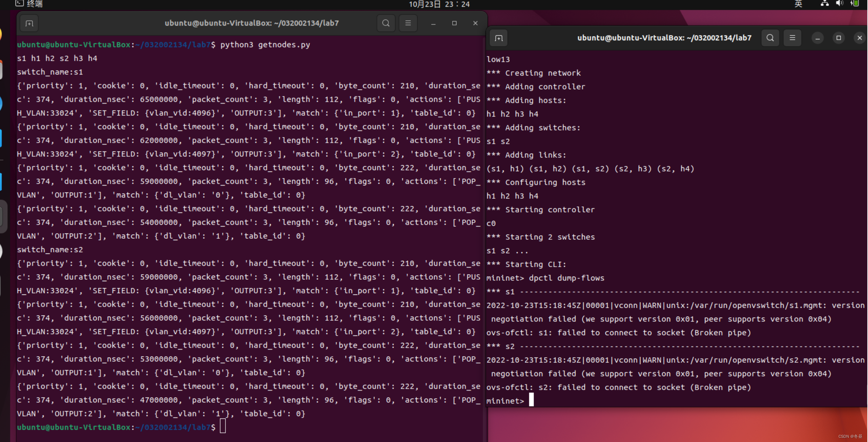The width and height of the screenshot is (868, 442).
Task: Click '*** Adding controller' line
Action: [536, 87]
